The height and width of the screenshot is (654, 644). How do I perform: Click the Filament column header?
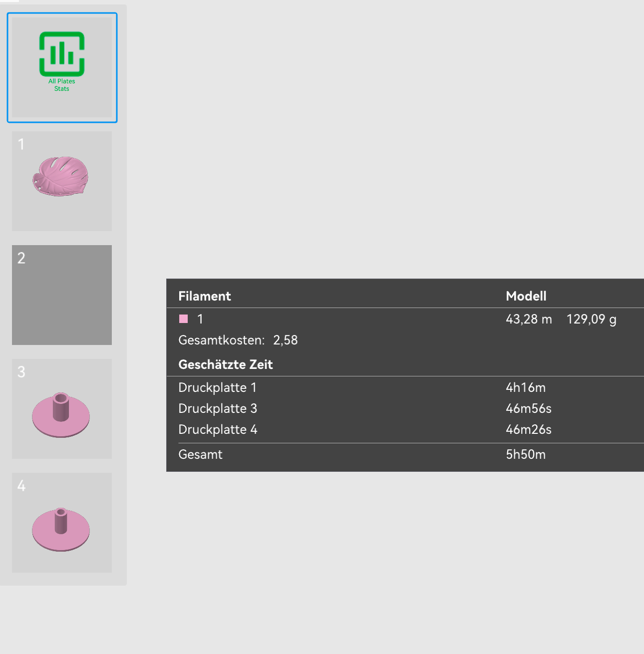click(205, 296)
